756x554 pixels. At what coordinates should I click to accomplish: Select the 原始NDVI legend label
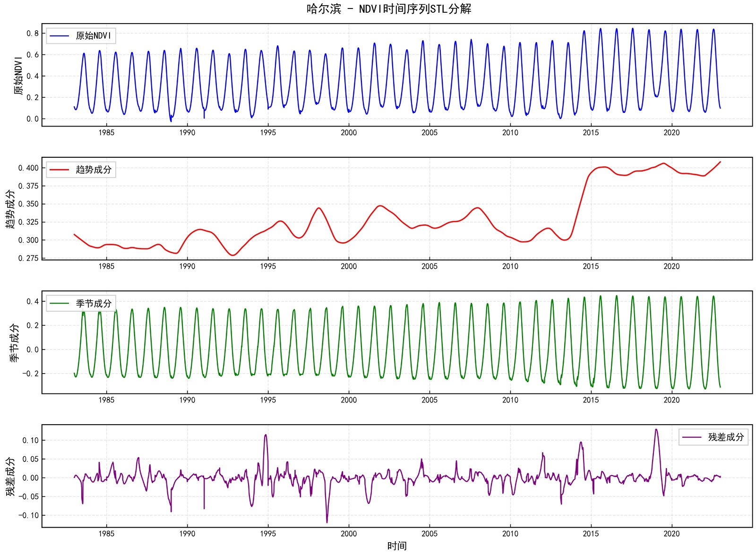(x=94, y=36)
